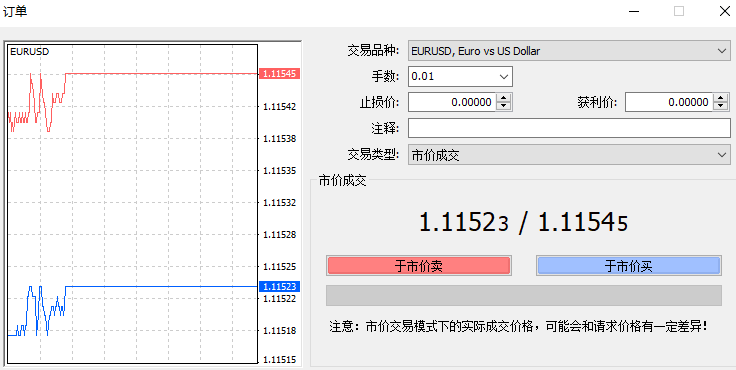Image resolution: width=736 pixels, height=370 pixels.
Task: Expand the 手数 volume dropdown arrow
Action: point(504,77)
